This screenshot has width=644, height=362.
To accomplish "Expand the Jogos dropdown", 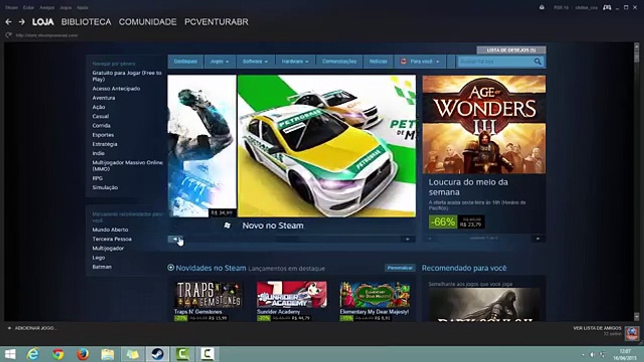I will [219, 61].
